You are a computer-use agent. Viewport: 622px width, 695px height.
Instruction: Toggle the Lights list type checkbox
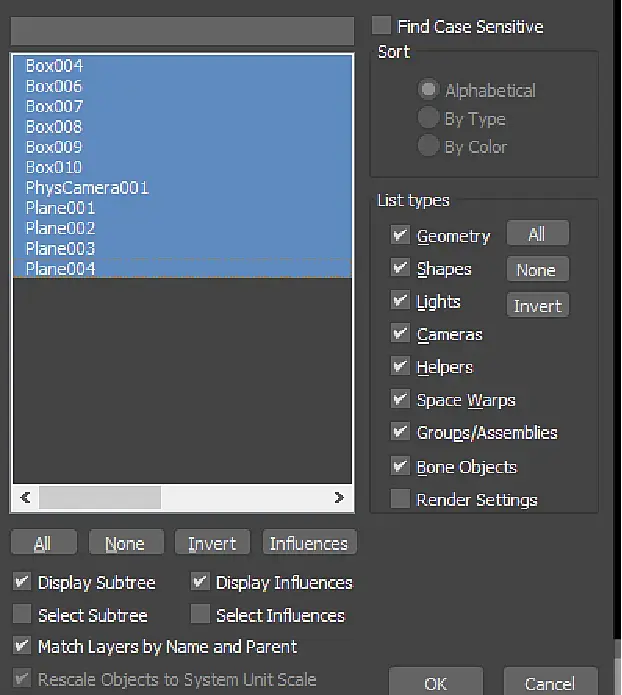click(401, 302)
